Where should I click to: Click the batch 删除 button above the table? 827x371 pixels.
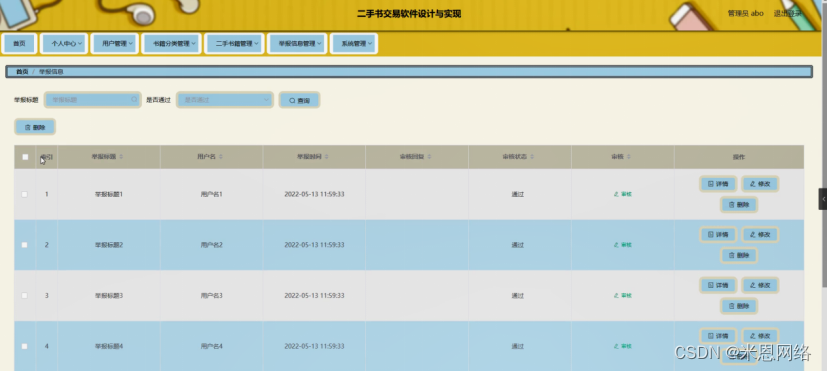[x=35, y=127]
